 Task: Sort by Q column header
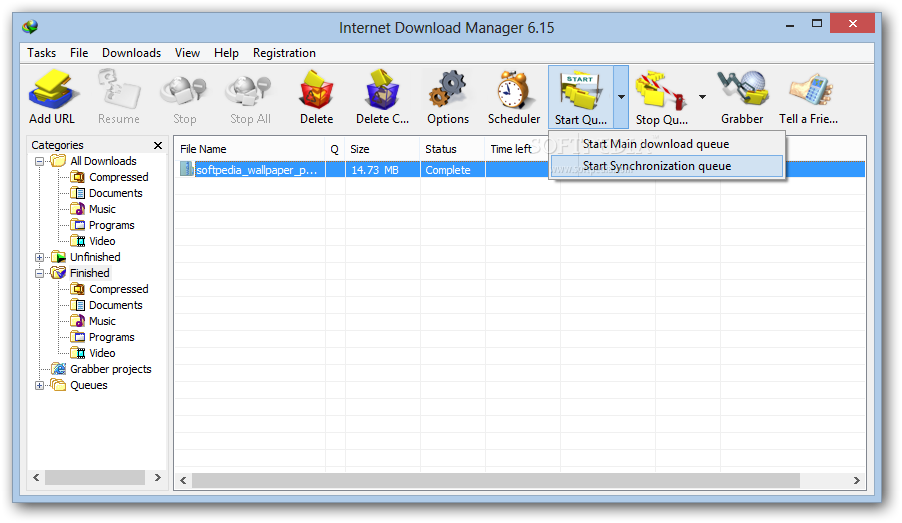click(335, 149)
